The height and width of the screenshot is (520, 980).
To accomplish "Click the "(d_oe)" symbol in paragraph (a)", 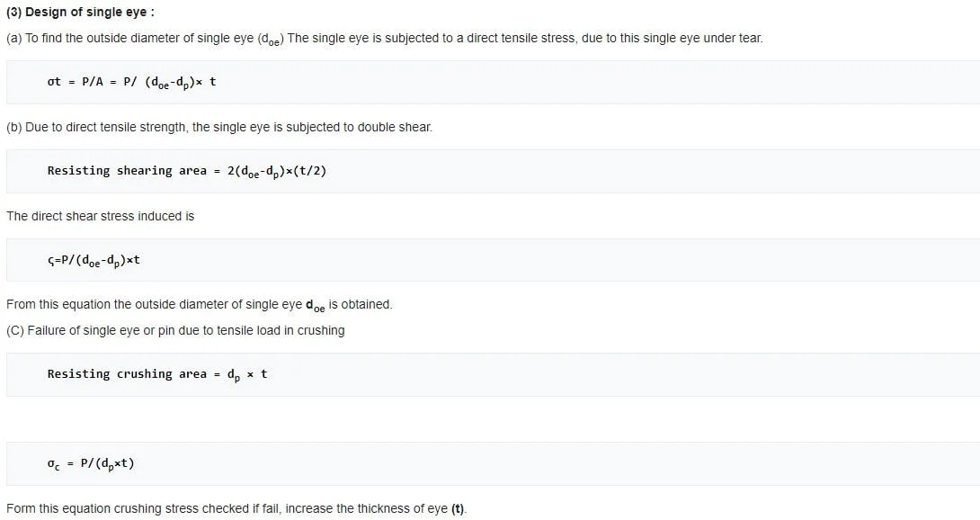I will tap(270, 39).
